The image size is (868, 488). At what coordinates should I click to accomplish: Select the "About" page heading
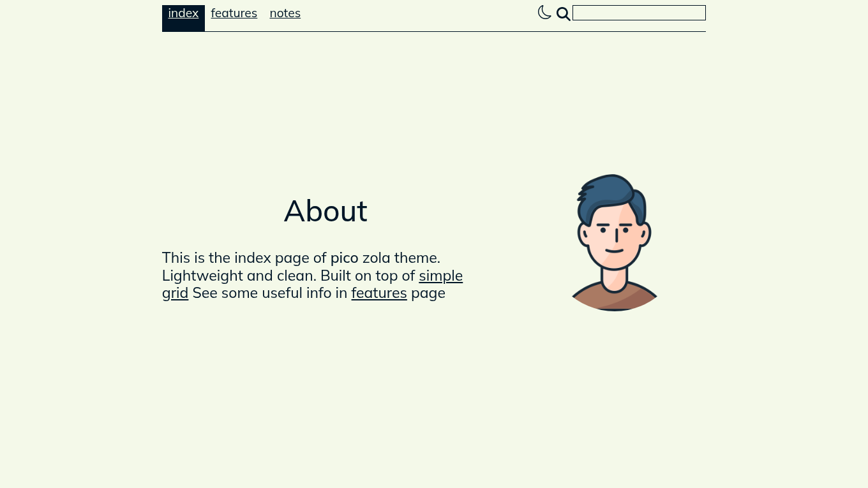pos(325,211)
